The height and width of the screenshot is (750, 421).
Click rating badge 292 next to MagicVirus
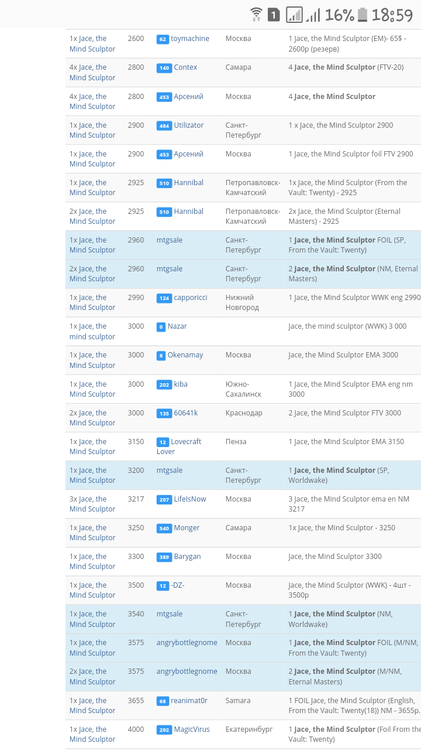pyautogui.click(x=164, y=730)
